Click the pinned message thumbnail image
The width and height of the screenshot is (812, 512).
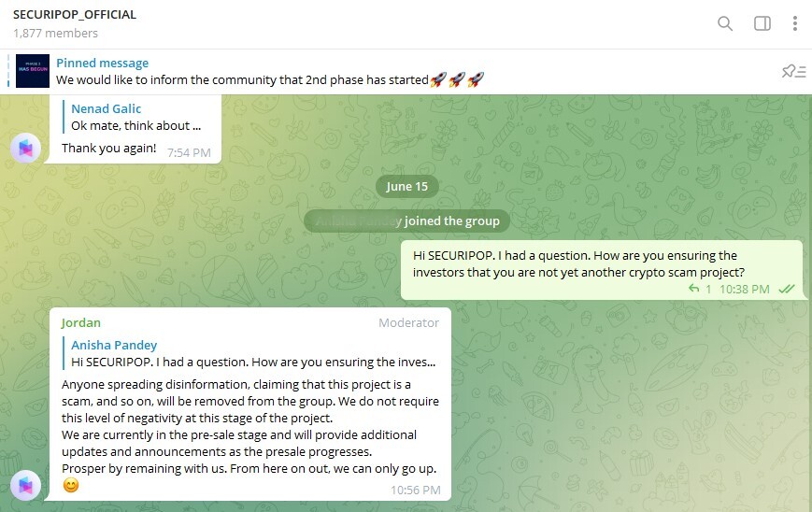pyautogui.click(x=33, y=71)
